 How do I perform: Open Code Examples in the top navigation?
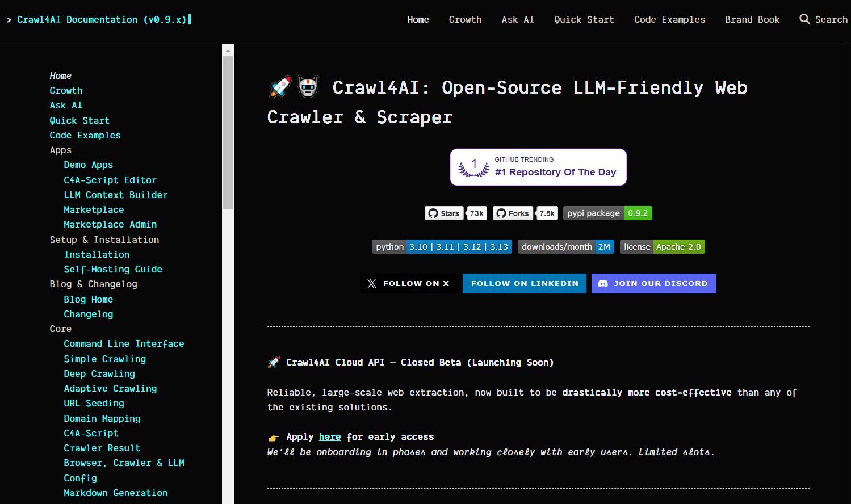[669, 19]
